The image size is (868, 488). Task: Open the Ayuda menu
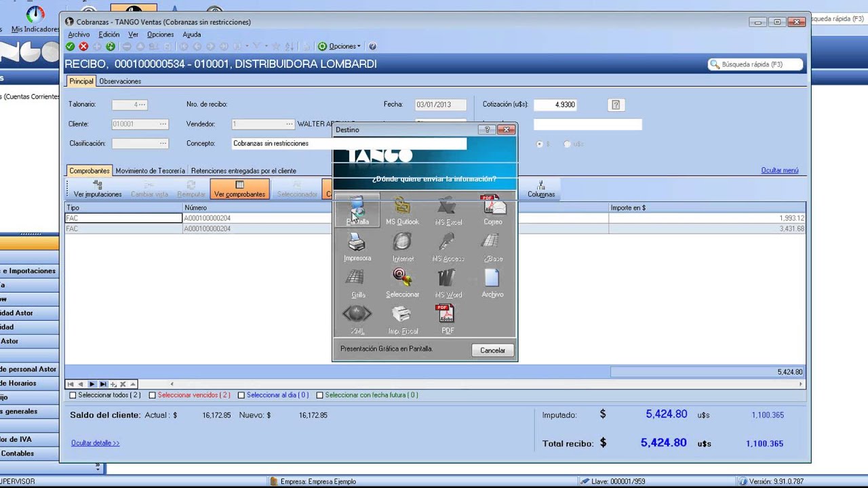coord(192,35)
